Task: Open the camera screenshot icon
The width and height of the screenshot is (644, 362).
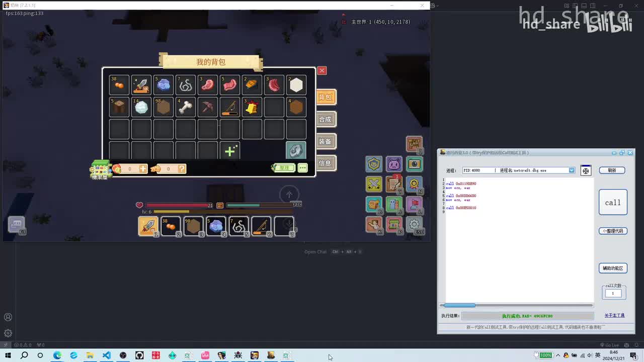Action: pos(414,164)
